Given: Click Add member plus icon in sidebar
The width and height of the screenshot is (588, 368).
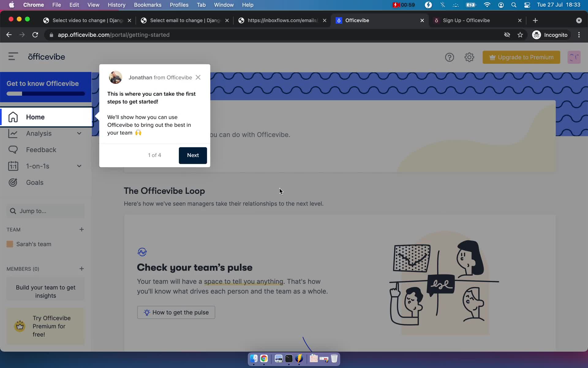Looking at the screenshot, I should [81, 268].
